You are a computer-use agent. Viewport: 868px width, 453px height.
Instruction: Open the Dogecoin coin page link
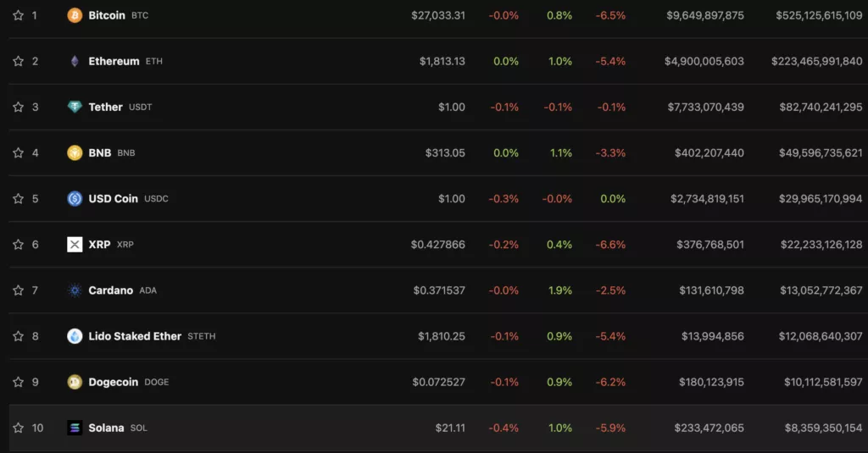pos(114,382)
